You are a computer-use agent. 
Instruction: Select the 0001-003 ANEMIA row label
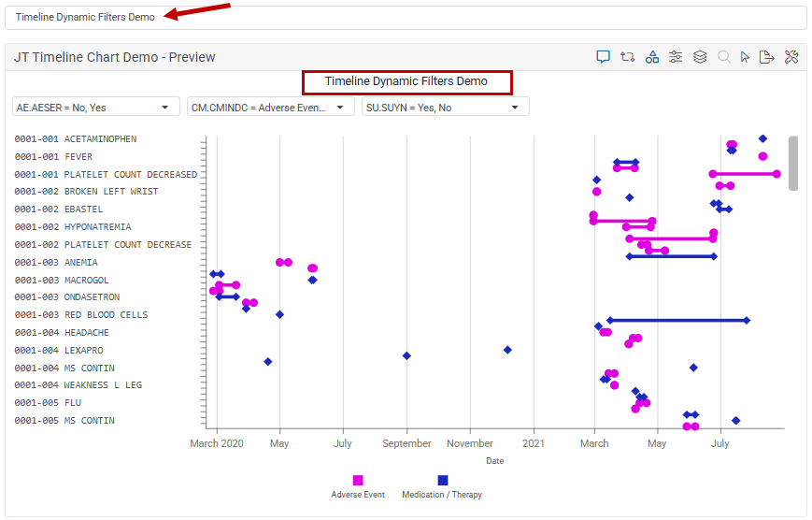(x=56, y=262)
